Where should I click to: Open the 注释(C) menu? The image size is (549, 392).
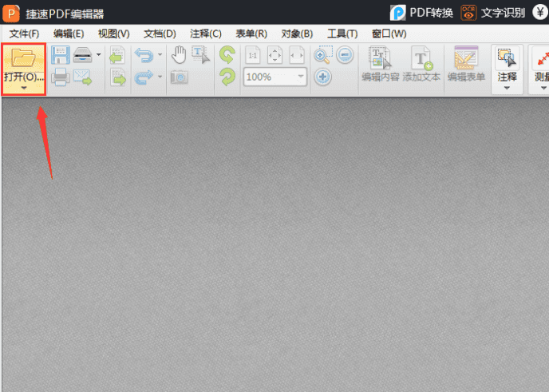pyautogui.click(x=206, y=34)
